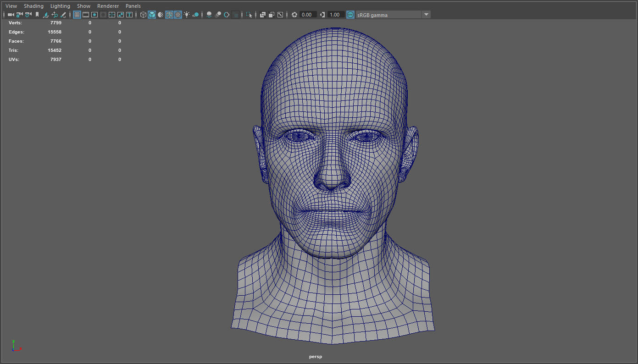Open the Renderer menu
The image size is (638, 364).
pyautogui.click(x=108, y=6)
